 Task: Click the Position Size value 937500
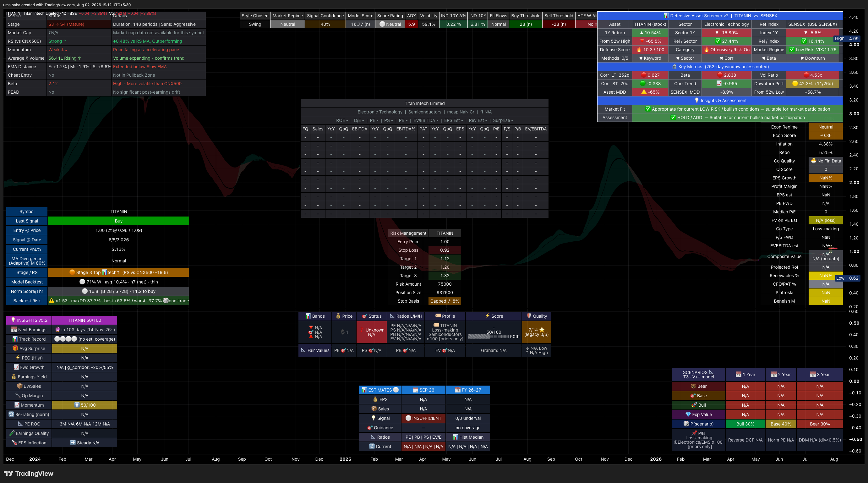pos(445,293)
